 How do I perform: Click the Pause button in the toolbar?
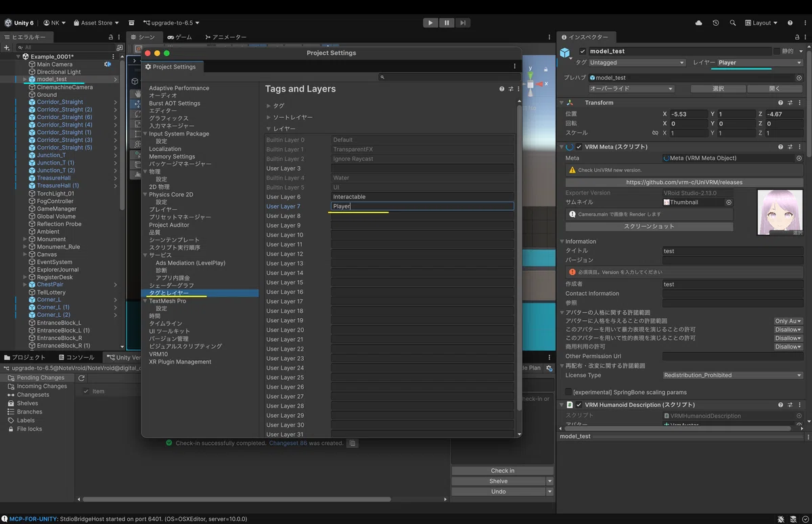447,22
